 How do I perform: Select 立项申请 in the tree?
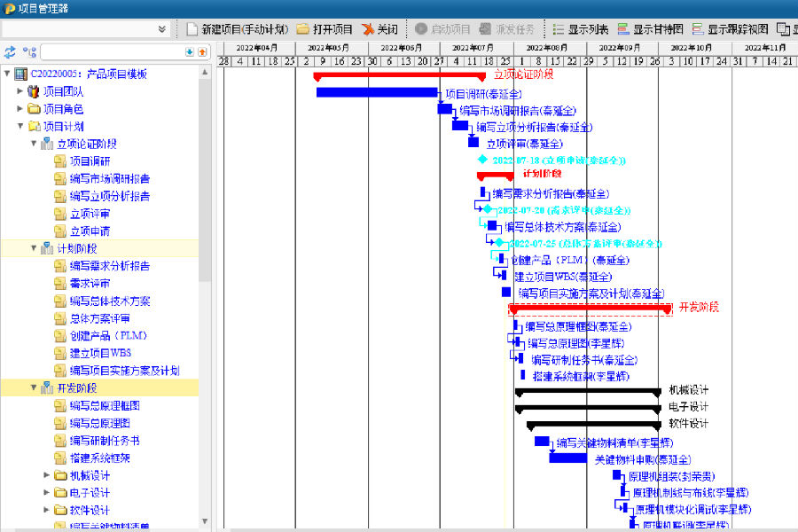[90, 231]
